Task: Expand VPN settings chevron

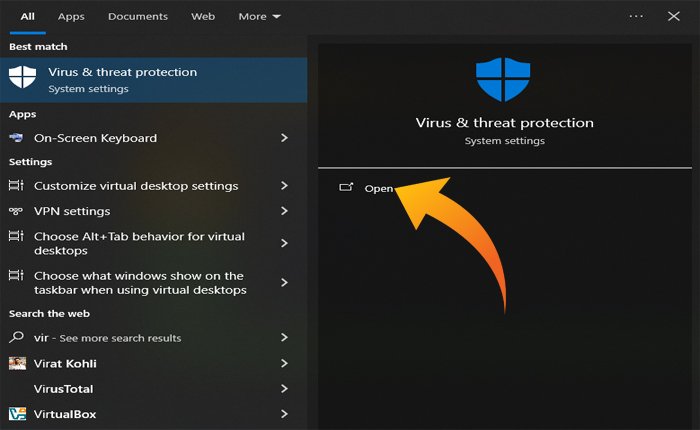Action: click(284, 211)
